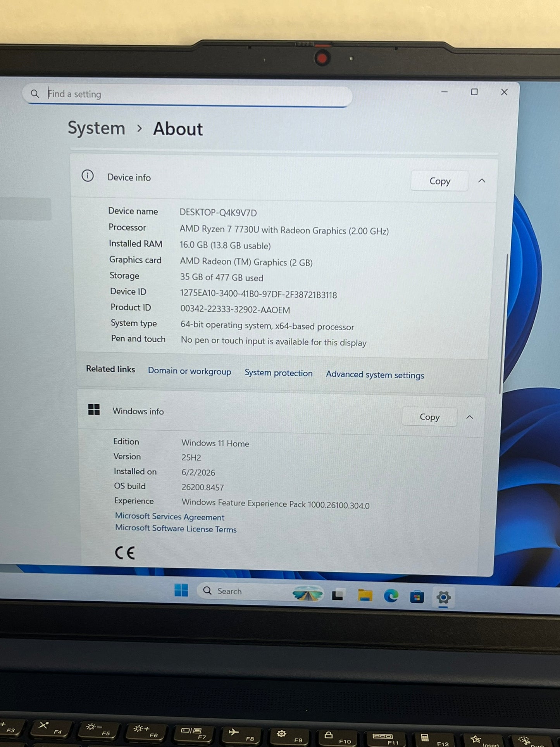Click device name DESKTOP-Q4K9V7D
Viewport: 560px width, 747px height.
click(x=218, y=212)
